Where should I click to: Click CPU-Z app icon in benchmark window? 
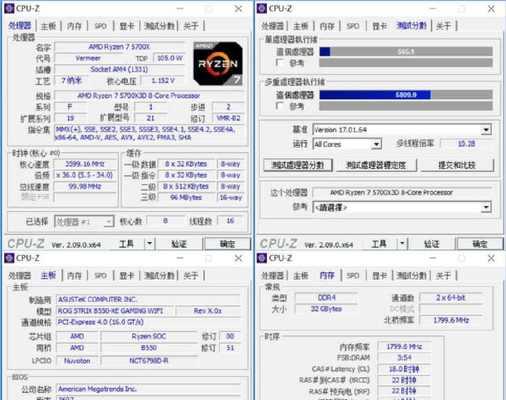click(262, 9)
